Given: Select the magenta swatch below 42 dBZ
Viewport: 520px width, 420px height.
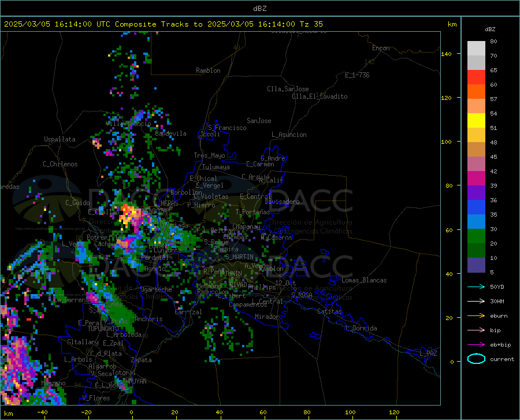Looking at the screenshot, I should (476, 179).
